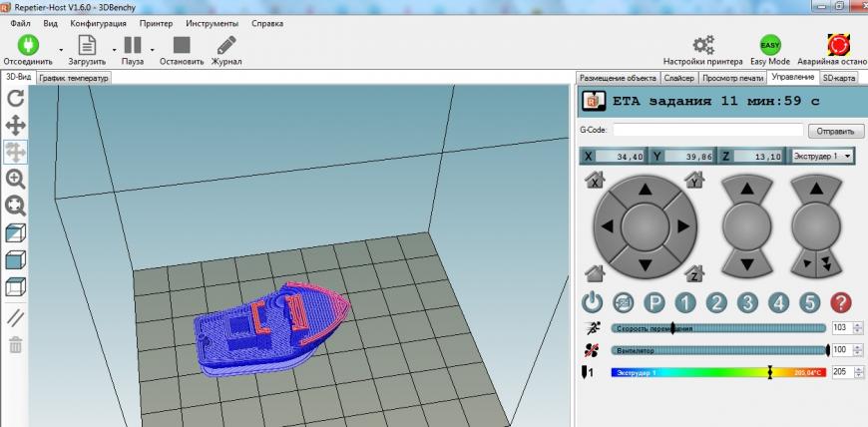Click the Отправить G-Code button
The image size is (868, 427).
point(836,131)
